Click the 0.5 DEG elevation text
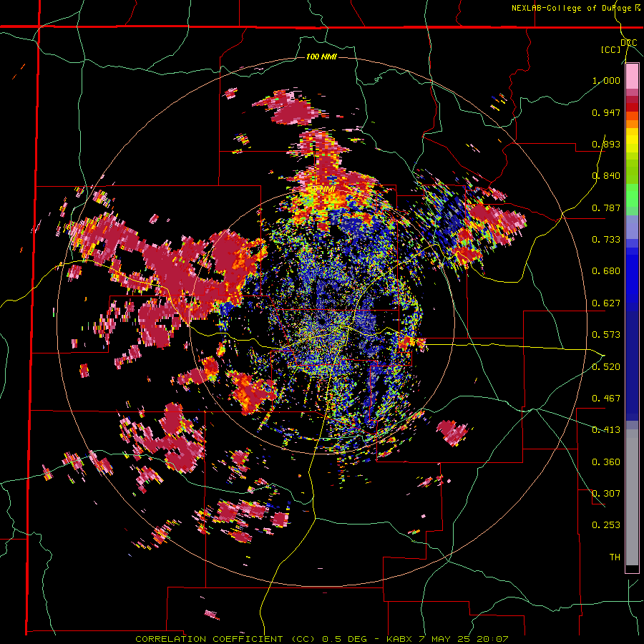The height and width of the screenshot is (644, 644). click(345, 639)
